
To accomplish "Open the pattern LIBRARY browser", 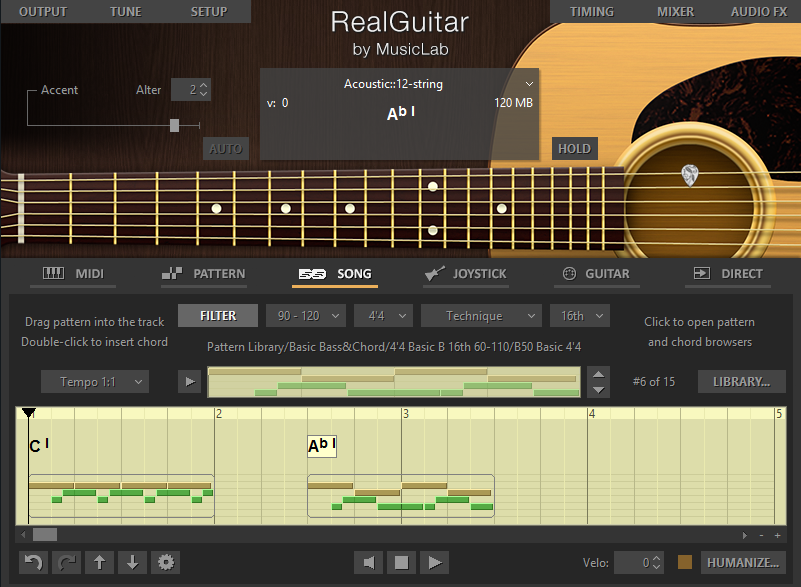I will [741, 381].
